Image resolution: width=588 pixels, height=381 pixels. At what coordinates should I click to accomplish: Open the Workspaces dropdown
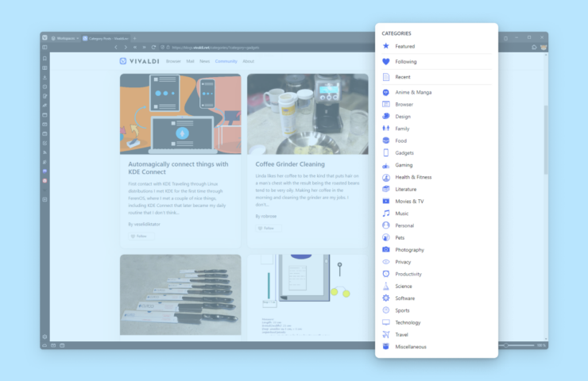(65, 38)
